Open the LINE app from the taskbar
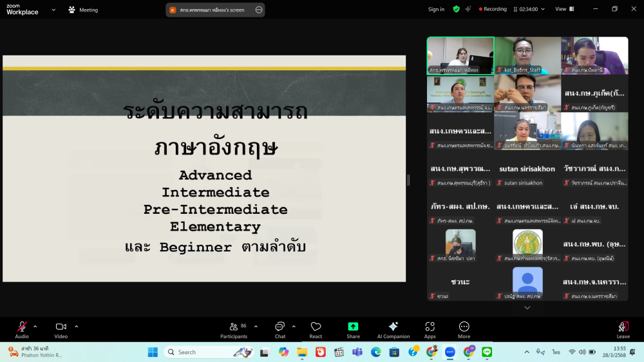The height and width of the screenshot is (362, 644). coord(487,352)
